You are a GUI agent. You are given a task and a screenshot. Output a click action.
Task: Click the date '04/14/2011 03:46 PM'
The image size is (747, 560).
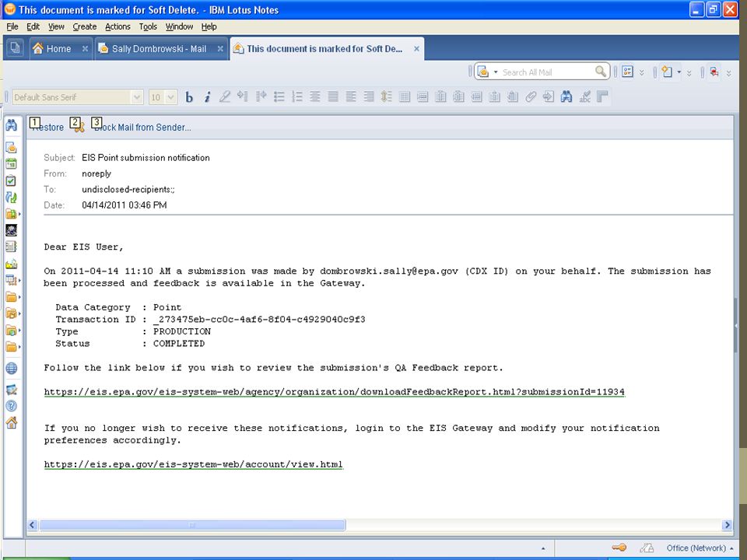tap(124, 205)
